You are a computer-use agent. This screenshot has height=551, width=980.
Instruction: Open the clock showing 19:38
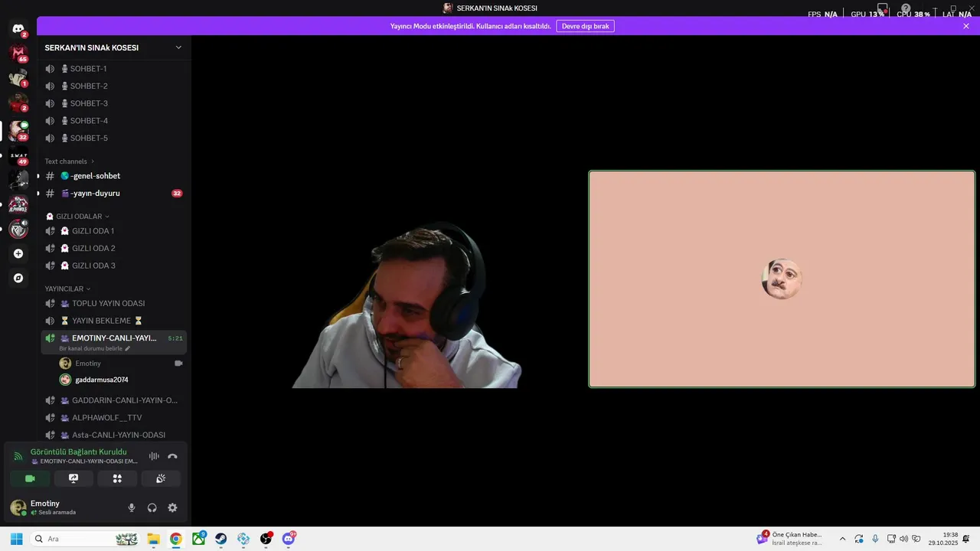[943, 539]
